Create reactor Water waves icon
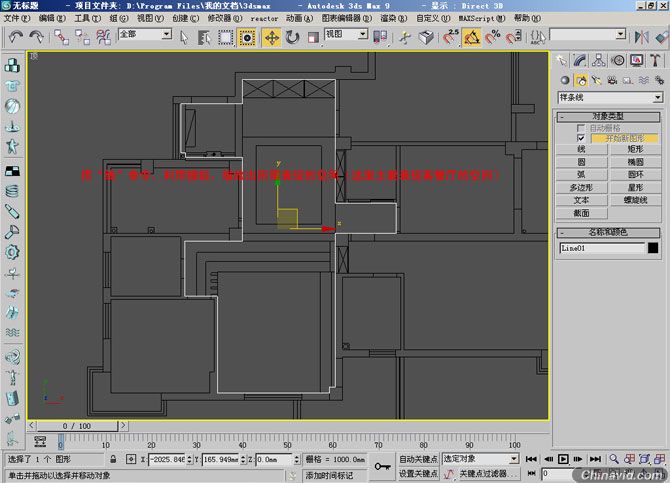The image size is (670, 483). [12, 333]
